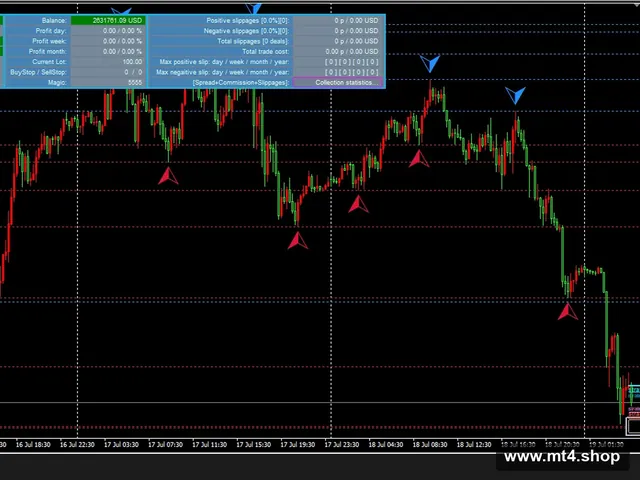Click the 18 Jul 20:30 time label
Viewport: 640px width, 480px height.
pyautogui.click(x=562, y=444)
